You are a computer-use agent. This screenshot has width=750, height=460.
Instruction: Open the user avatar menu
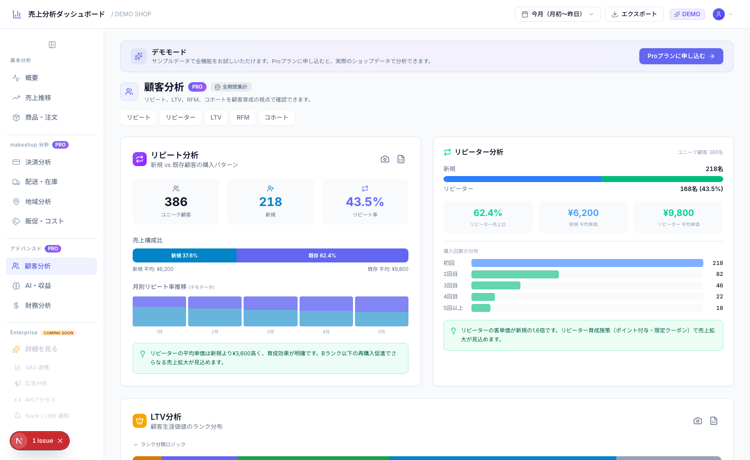(x=718, y=14)
